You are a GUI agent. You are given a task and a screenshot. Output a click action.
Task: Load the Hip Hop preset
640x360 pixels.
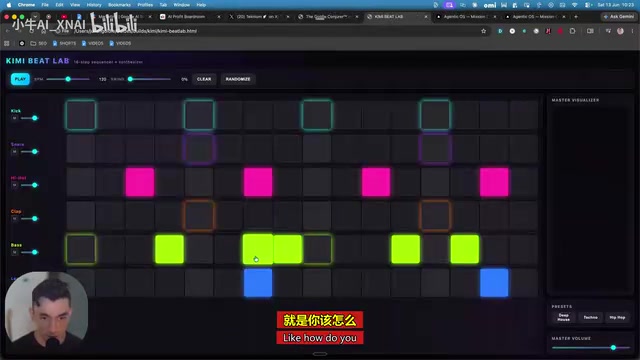(617, 317)
